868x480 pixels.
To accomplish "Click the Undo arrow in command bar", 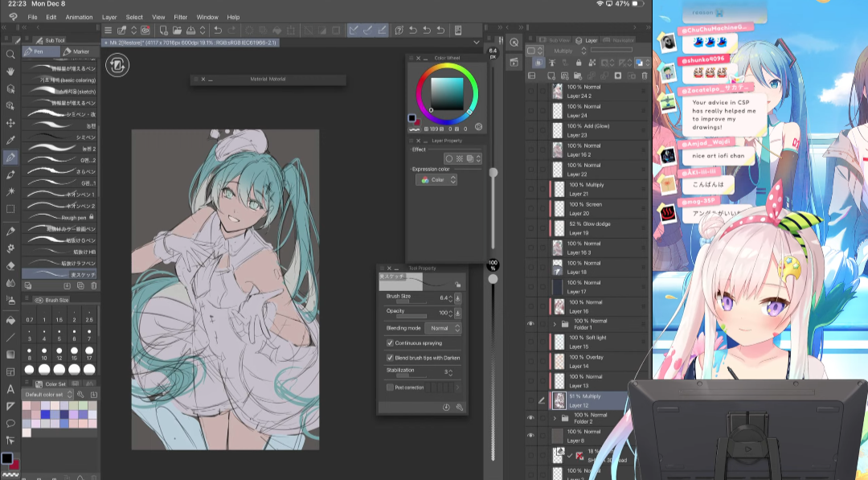I will (218, 31).
